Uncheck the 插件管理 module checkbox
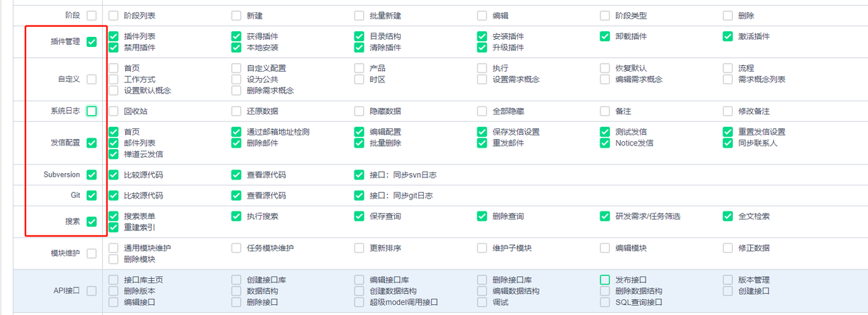868x315 pixels. pos(91,42)
